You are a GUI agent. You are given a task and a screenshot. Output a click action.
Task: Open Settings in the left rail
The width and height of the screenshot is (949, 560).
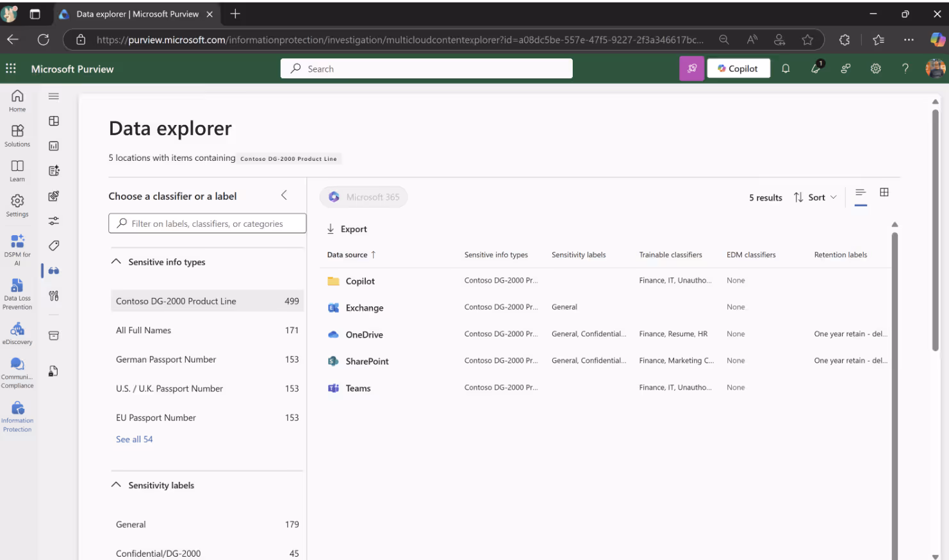[x=17, y=206]
